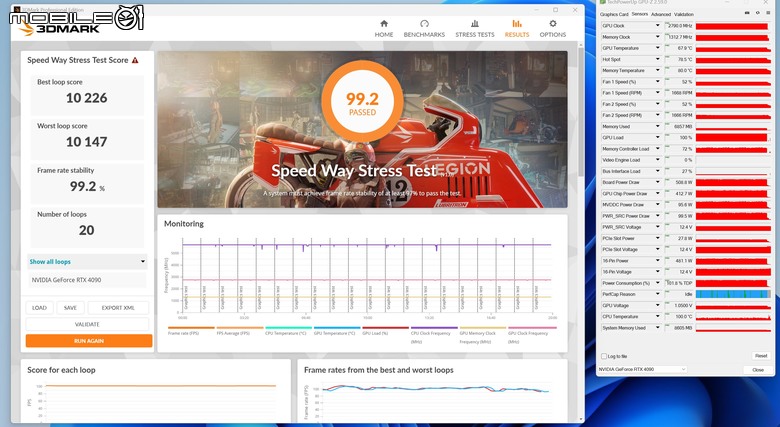Open the 16-Pin Power sensor dropdown
780x427 pixels.
pyautogui.click(x=657, y=261)
